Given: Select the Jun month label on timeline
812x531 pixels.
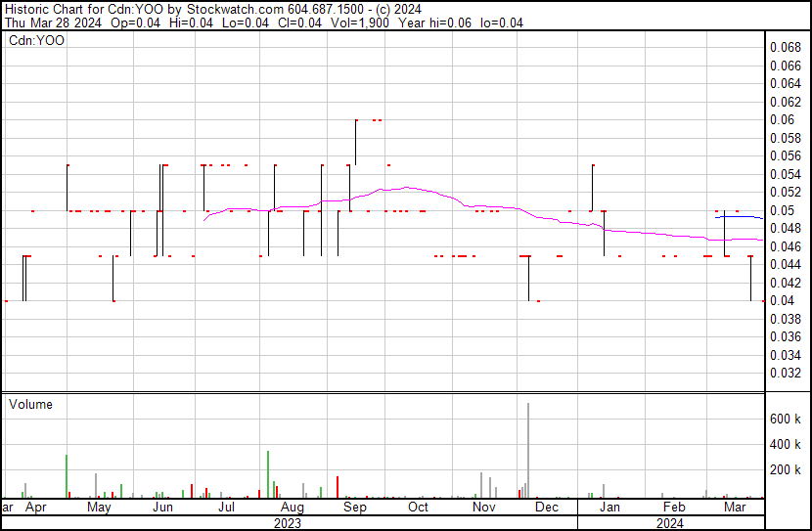Looking at the screenshot, I should click(162, 508).
